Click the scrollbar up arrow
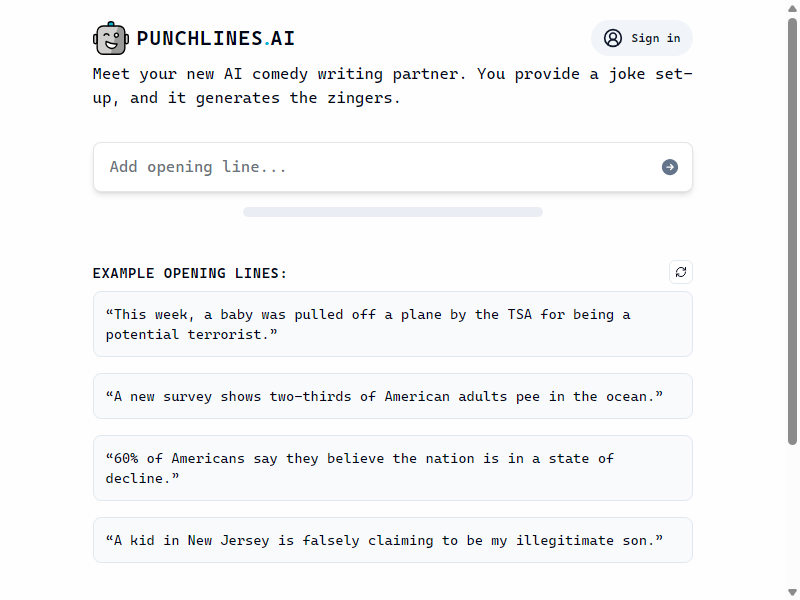 (792, 8)
